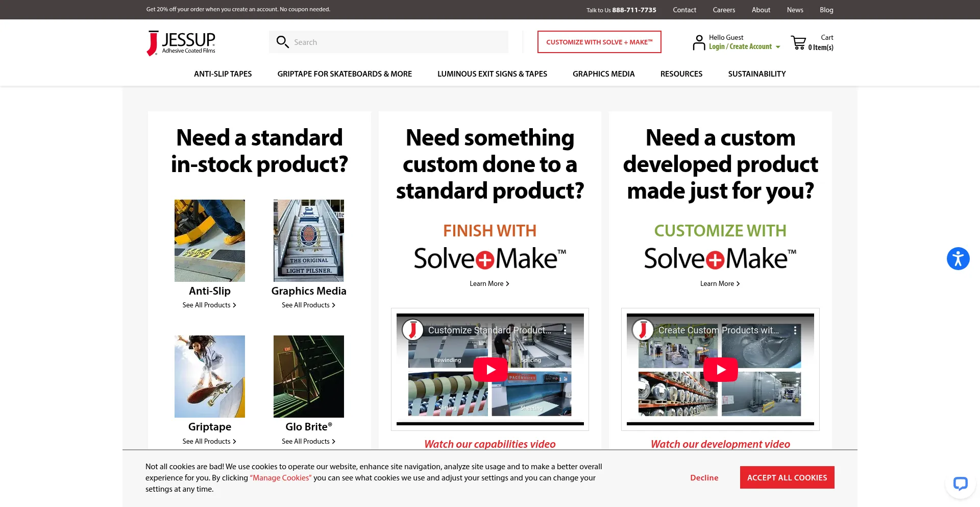Open the accessibility widget icon
Screen dimensions: 980x507
pyautogui.click(x=958, y=258)
